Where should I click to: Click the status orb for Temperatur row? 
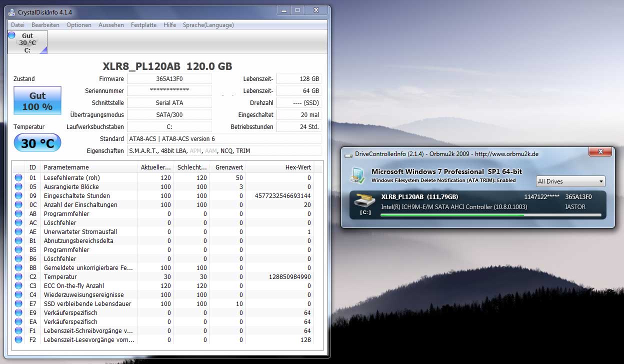click(x=18, y=276)
